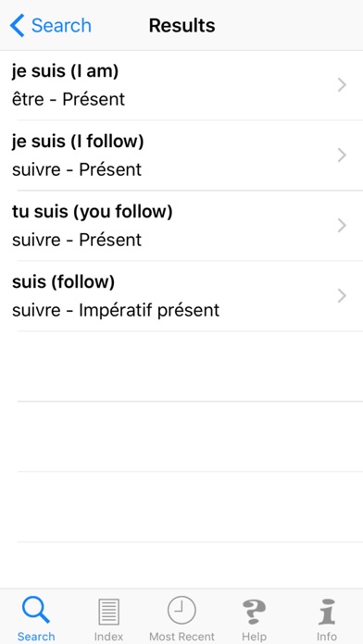The image size is (363, 644).
Task: Expand chevron for je suis (I am)
Action: [342, 85]
